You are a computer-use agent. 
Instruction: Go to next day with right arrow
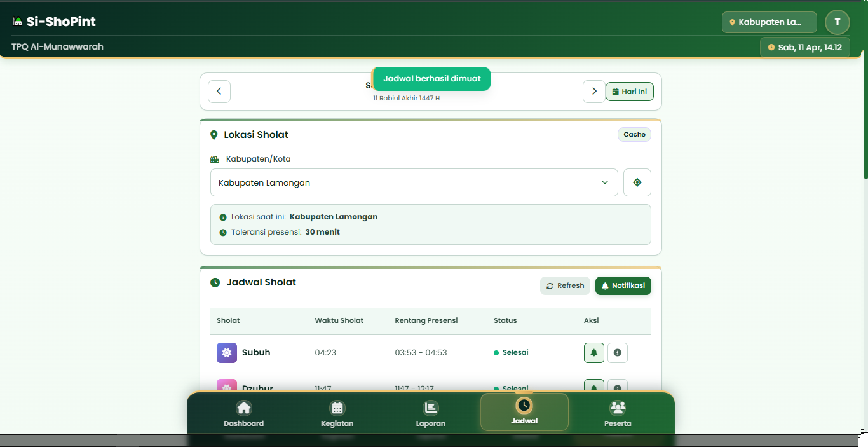pos(593,92)
